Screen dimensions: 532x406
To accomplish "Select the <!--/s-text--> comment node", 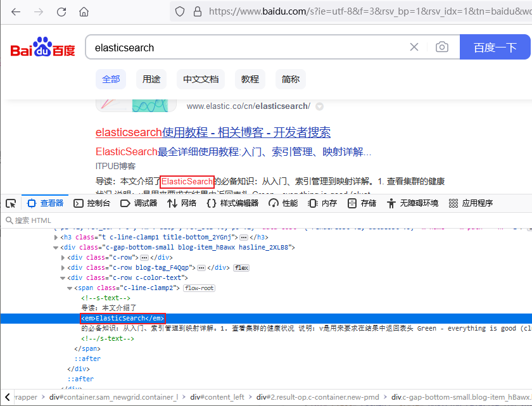I will 108,338.
